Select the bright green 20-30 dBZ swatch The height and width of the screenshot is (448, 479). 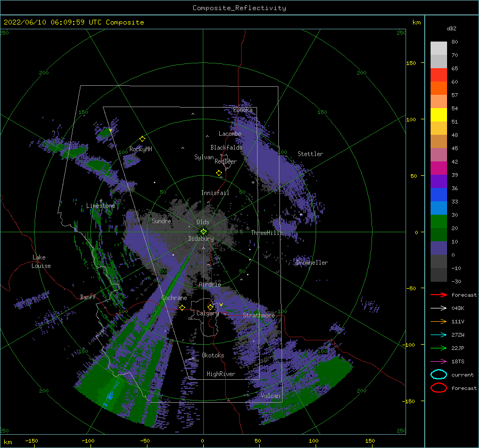439,222
